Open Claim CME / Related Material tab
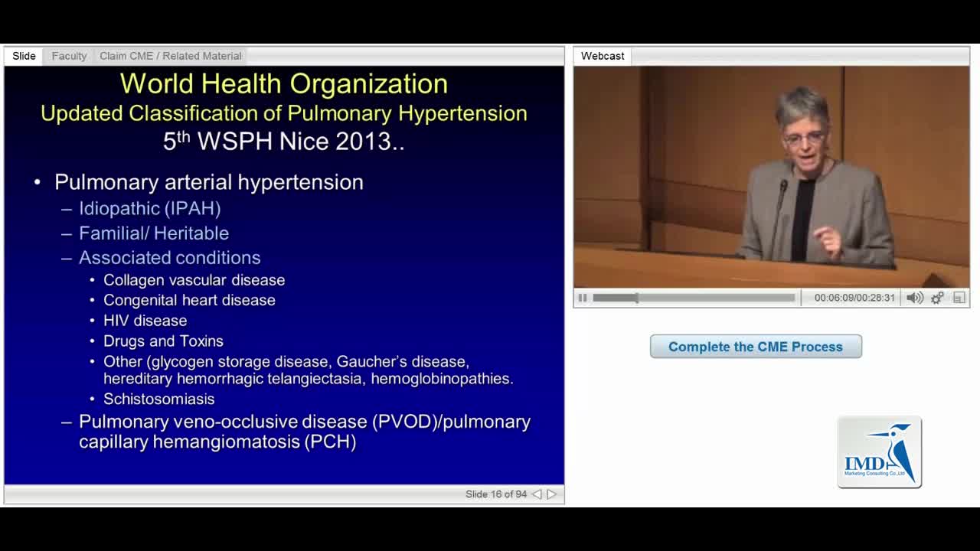The image size is (980, 551). pos(170,56)
